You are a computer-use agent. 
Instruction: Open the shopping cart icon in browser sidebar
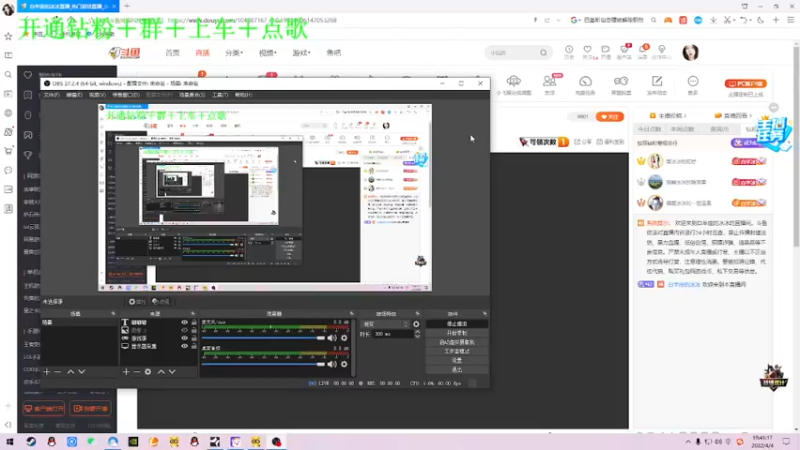(x=8, y=151)
